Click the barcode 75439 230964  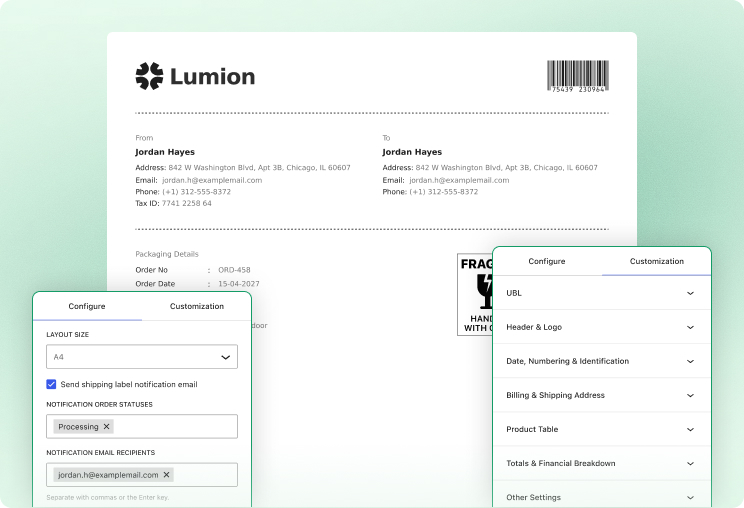click(577, 76)
